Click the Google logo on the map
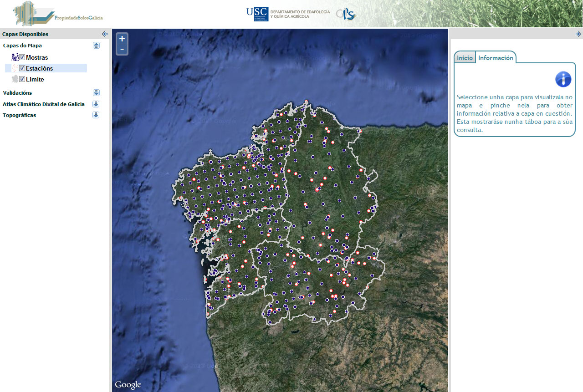The height and width of the screenshot is (392, 583). click(128, 385)
